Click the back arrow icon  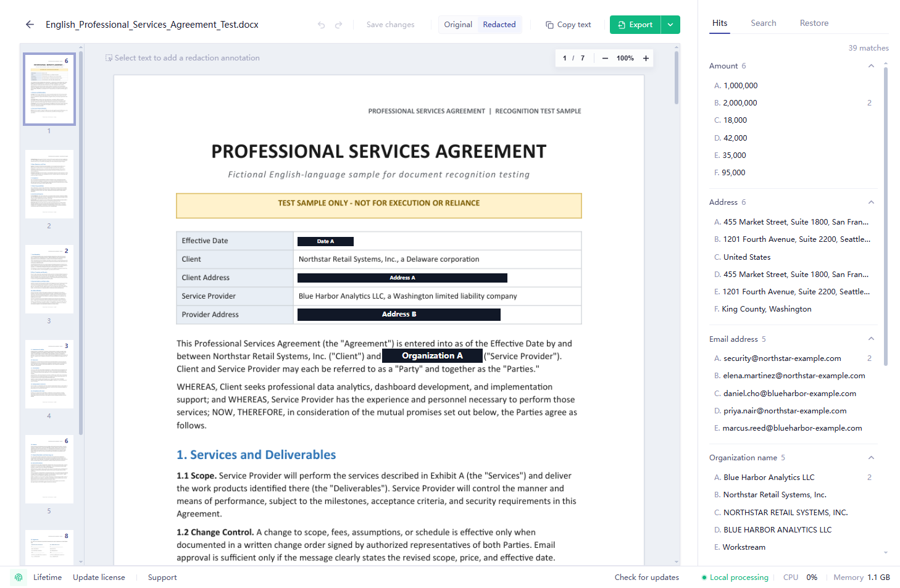coord(30,25)
